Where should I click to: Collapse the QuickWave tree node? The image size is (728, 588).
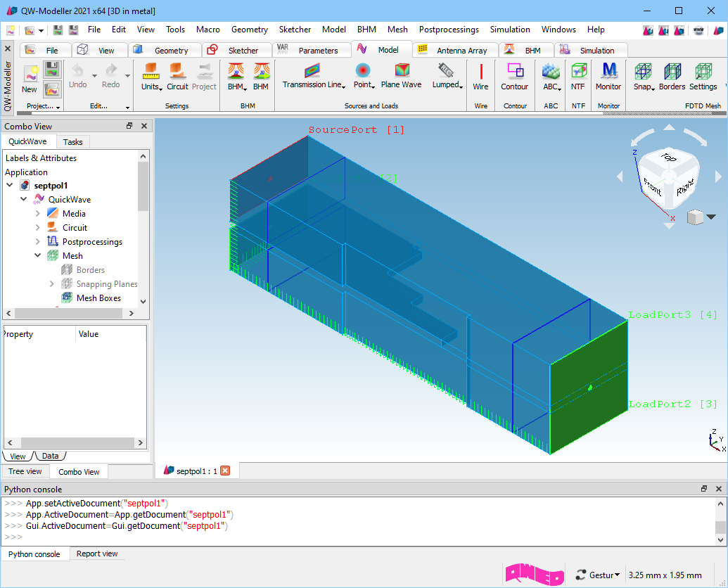[x=24, y=199]
